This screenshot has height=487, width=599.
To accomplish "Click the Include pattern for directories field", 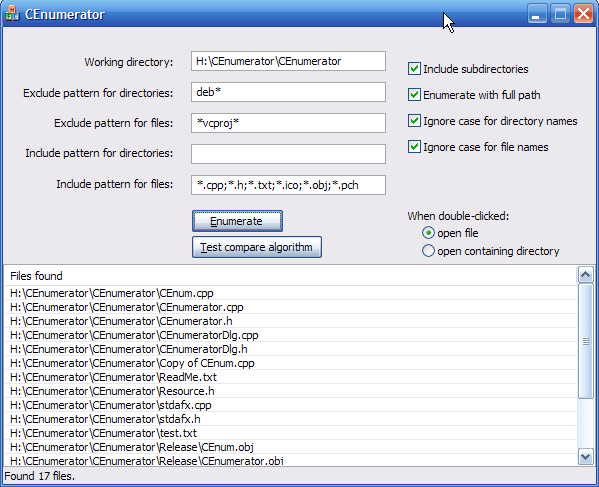I will (288, 154).
